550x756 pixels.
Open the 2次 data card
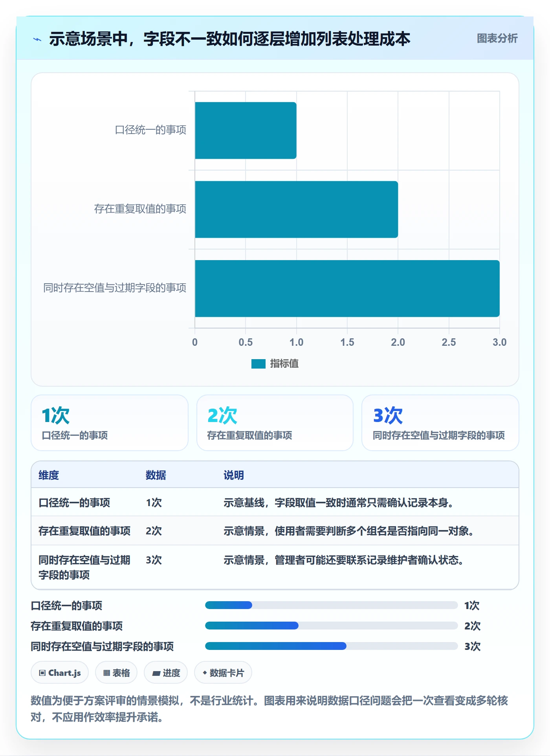(x=275, y=423)
